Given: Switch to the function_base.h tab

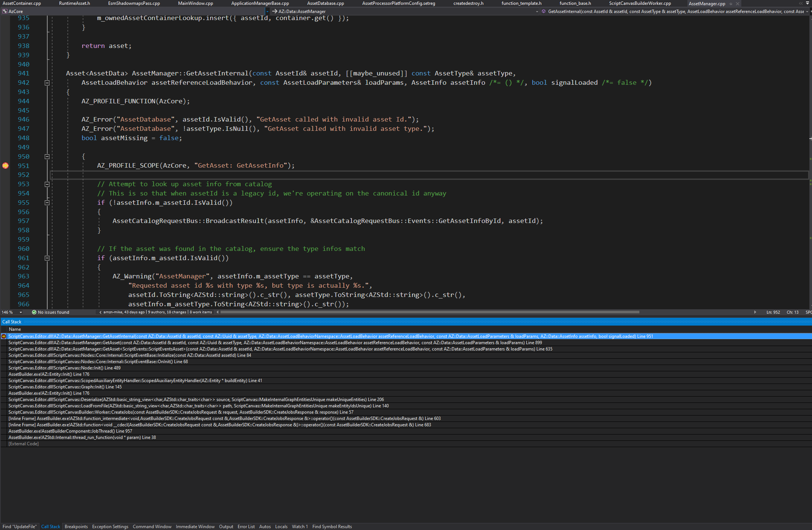Looking at the screenshot, I should point(575,3).
